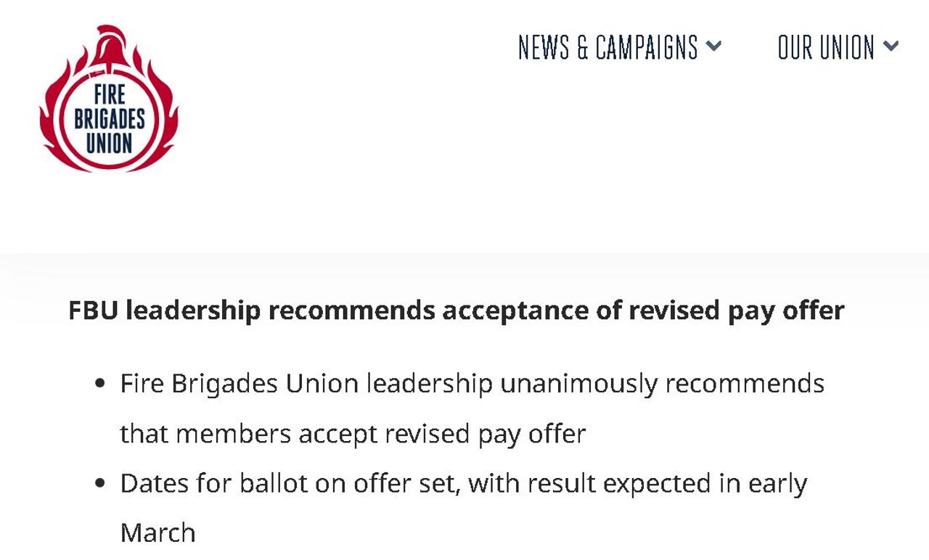The width and height of the screenshot is (929, 560).
Task: Click "result expected in early" text
Action: (x=666, y=484)
